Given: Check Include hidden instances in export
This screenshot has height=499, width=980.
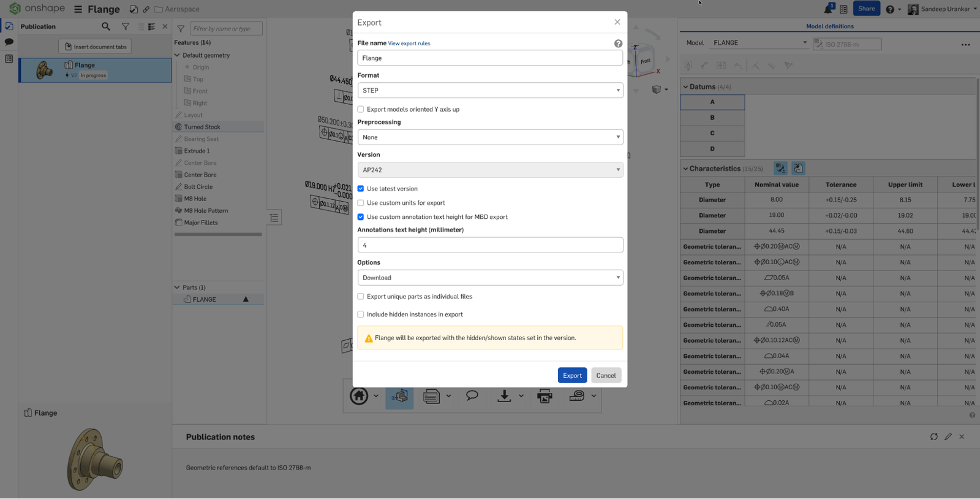Looking at the screenshot, I should [361, 314].
